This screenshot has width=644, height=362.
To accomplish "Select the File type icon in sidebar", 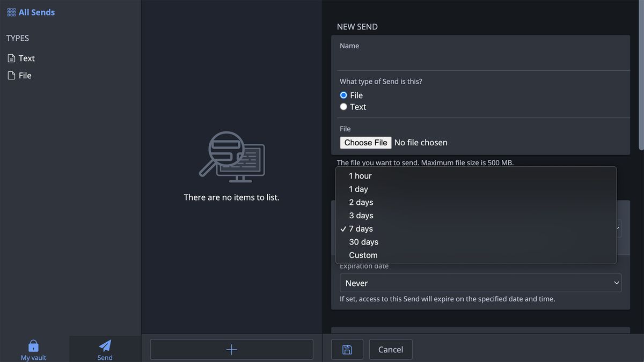I will click(11, 75).
